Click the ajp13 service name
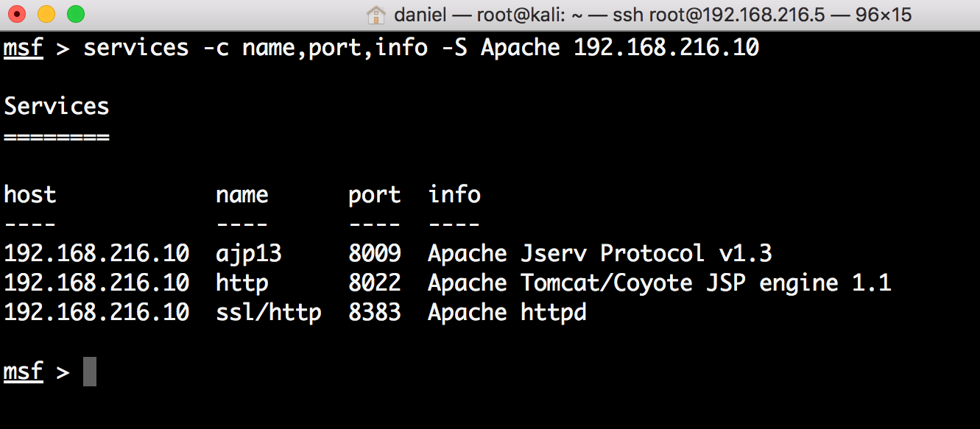Viewport: 980px width, 429px height. 248,254
